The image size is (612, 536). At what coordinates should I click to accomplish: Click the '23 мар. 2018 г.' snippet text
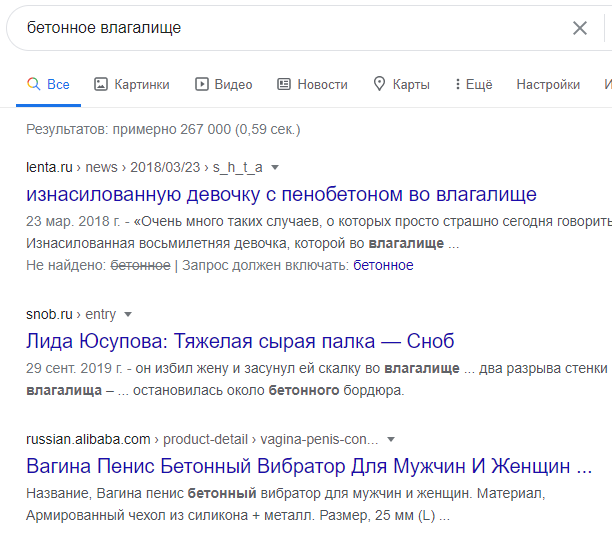pyautogui.click(x=73, y=221)
